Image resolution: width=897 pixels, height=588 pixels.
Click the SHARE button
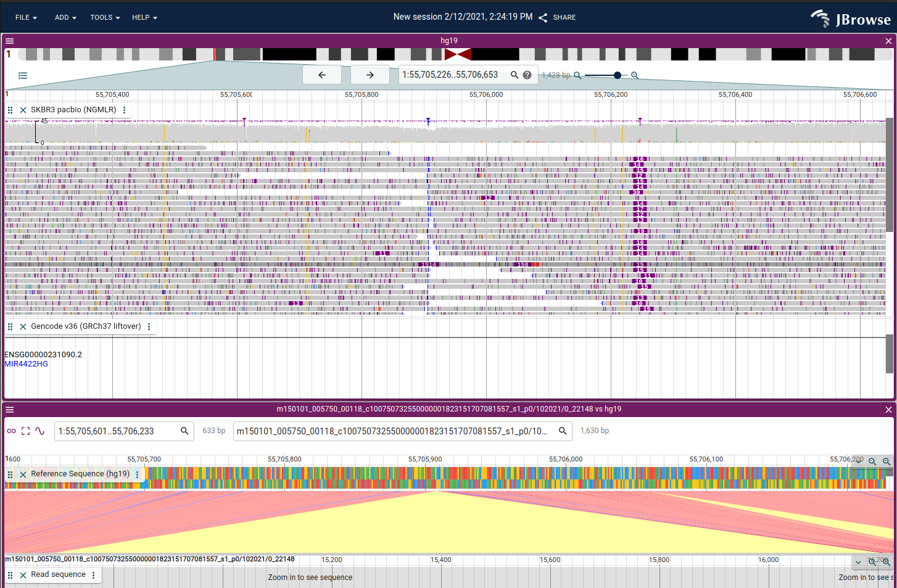click(557, 17)
